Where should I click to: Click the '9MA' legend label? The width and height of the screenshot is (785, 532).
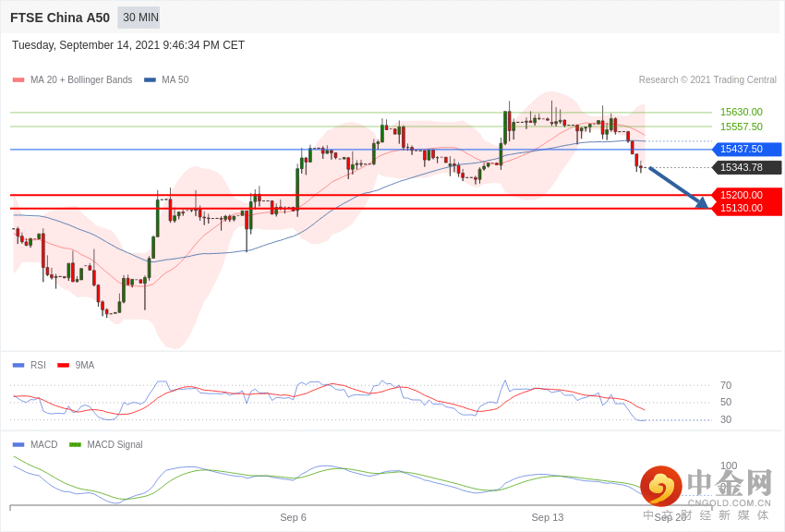click(x=85, y=366)
